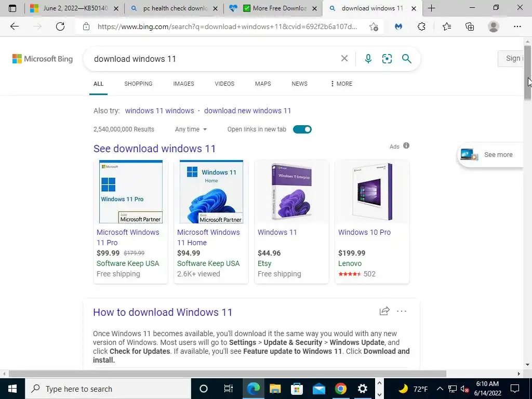Open 'download new windows 11' suggestion
The height and width of the screenshot is (399, 532).
coord(247,111)
